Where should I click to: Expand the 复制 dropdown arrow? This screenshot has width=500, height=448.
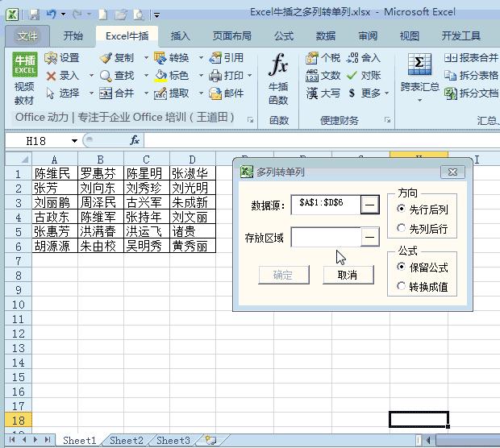(146, 58)
